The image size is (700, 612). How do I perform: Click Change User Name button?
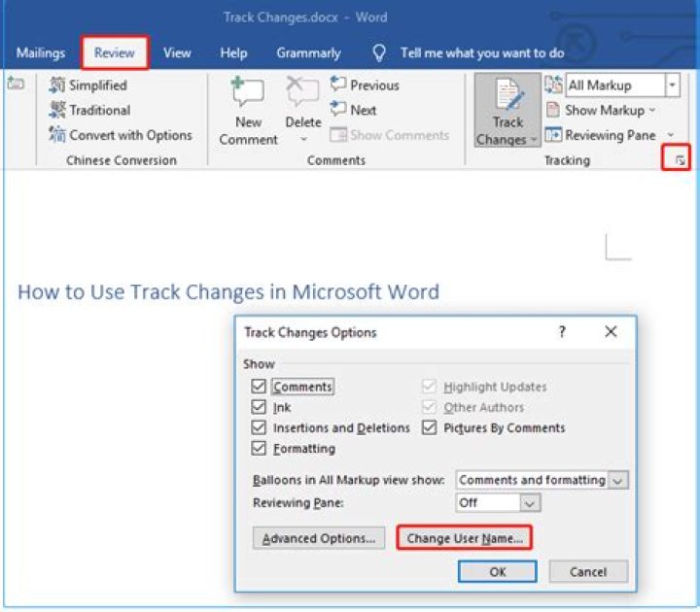[x=465, y=538]
